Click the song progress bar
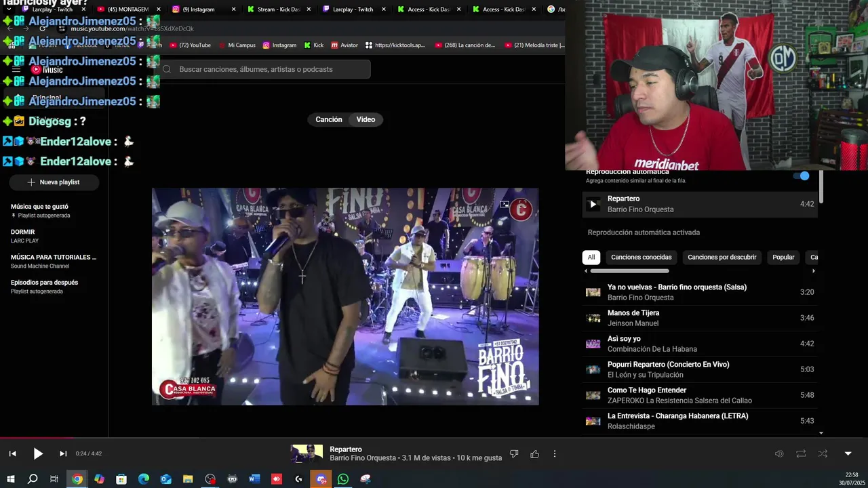Screen dimensions: 868x488 434,438
